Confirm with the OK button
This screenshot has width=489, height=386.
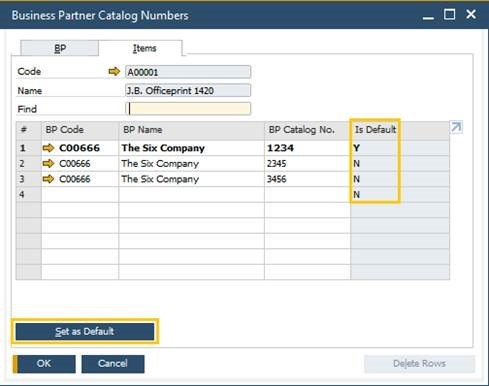[44, 363]
